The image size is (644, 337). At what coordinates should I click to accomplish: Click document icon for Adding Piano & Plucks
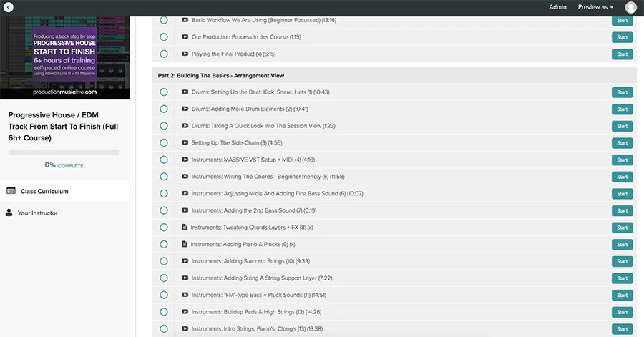tap(185, 244)
